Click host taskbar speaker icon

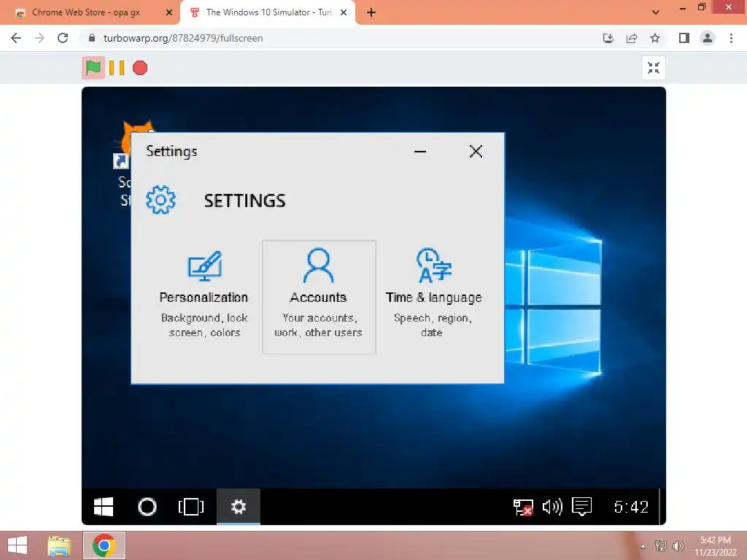tap(678, 545)
